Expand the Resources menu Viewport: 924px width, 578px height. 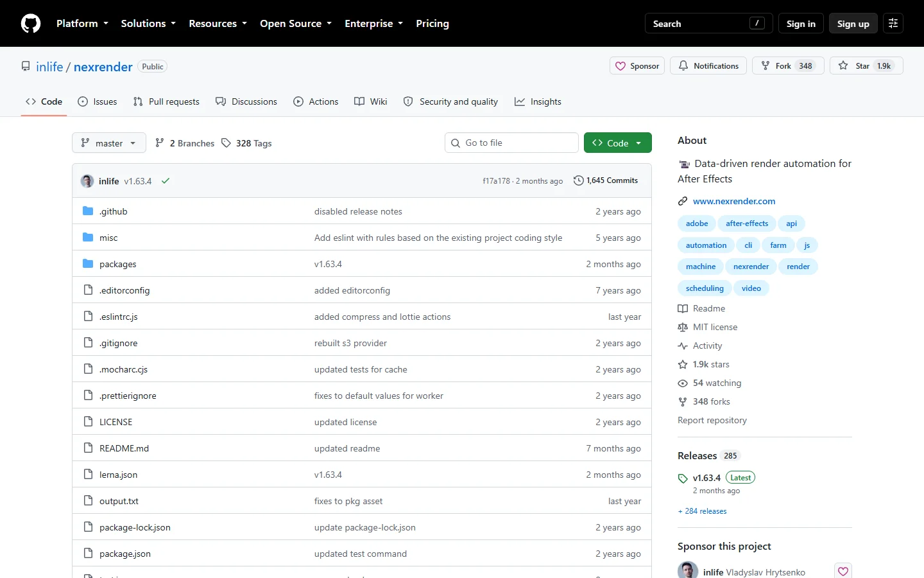[x=218, y=24]
